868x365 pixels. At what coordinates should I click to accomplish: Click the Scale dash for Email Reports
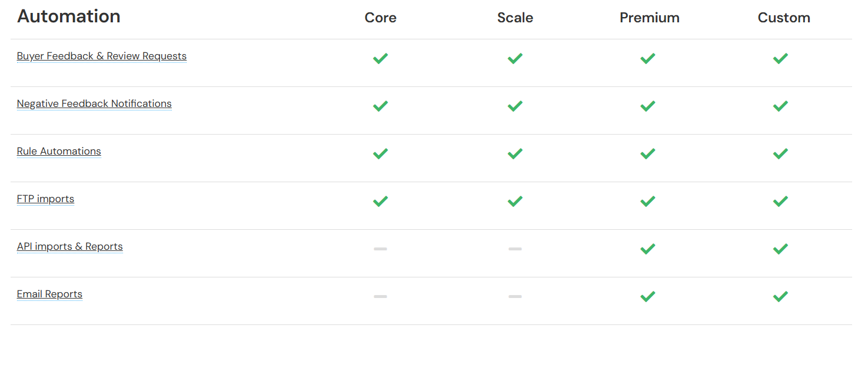[x=515, y=296]
